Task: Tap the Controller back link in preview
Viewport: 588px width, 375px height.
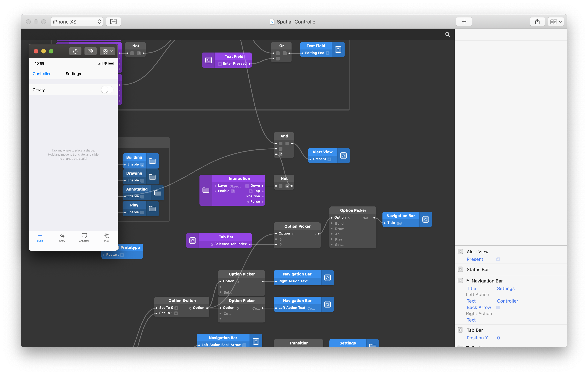Action: [x=41, y=74]
